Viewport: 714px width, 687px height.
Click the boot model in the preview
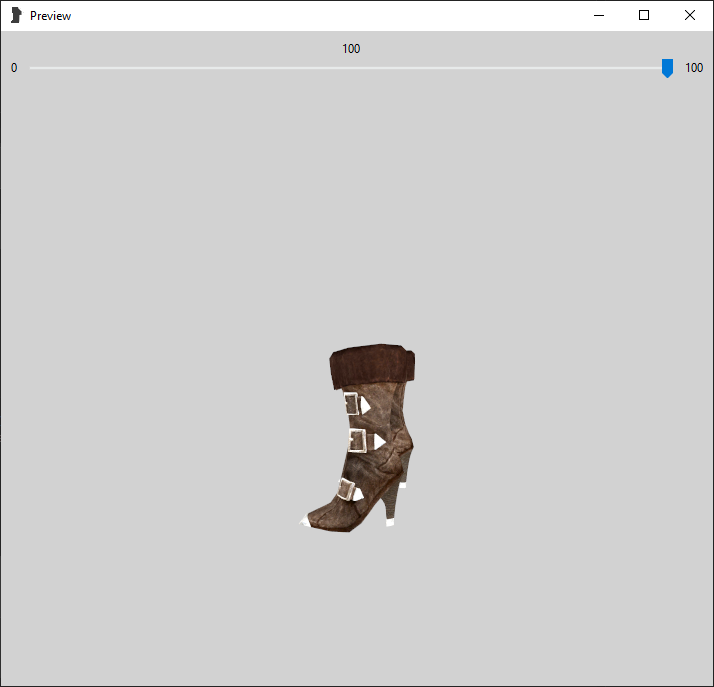pos(357,438)
